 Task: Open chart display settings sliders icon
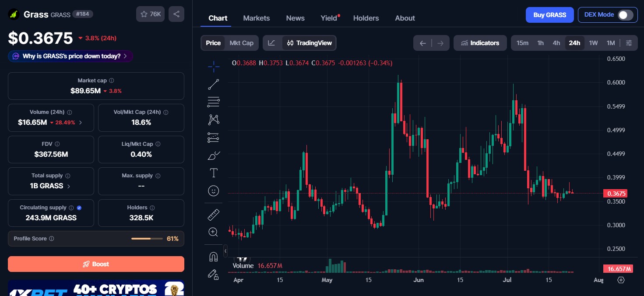tap(629, 43)
